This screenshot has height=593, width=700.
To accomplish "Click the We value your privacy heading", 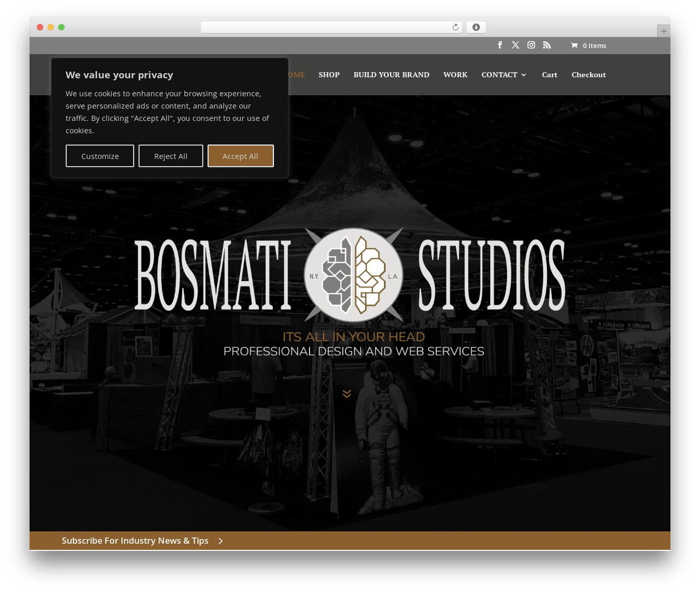I will pos(119,75).
